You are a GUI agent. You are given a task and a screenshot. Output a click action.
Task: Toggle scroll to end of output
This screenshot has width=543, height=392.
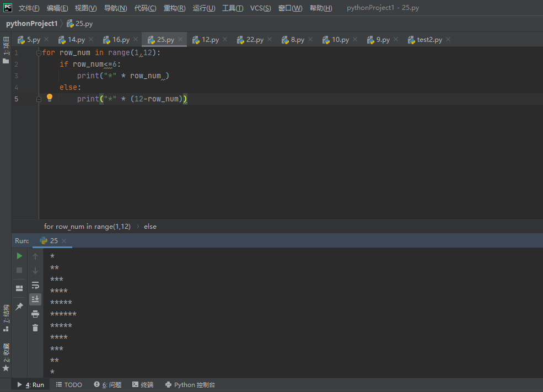click(35, 299)
